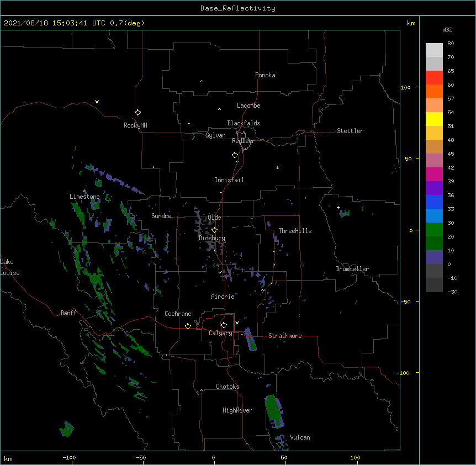Click the yellow diamond marker south of Cochrane
This screenshot has width=476, height=465.
[188, 326]
